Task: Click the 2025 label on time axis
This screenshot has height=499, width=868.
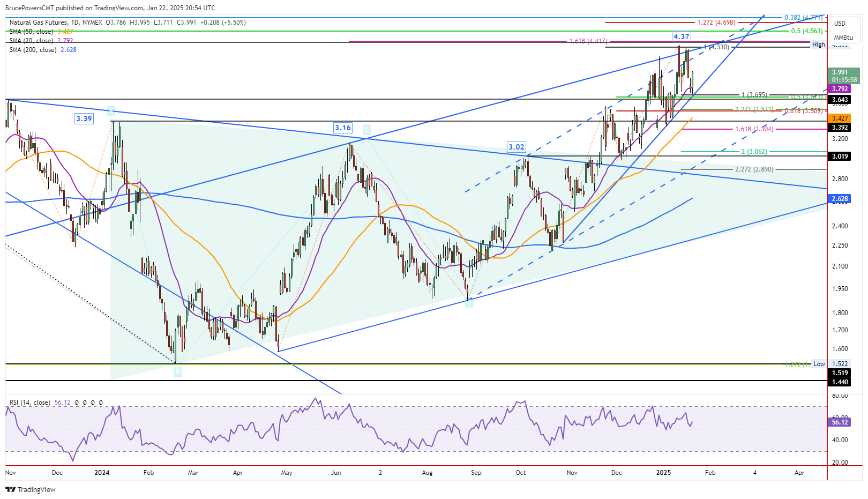Action: tap(664, 473)
